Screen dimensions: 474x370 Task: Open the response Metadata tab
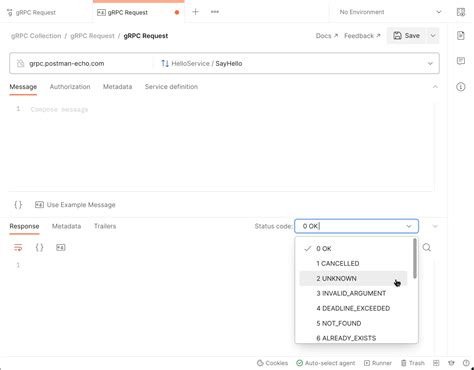click(66, 226)
